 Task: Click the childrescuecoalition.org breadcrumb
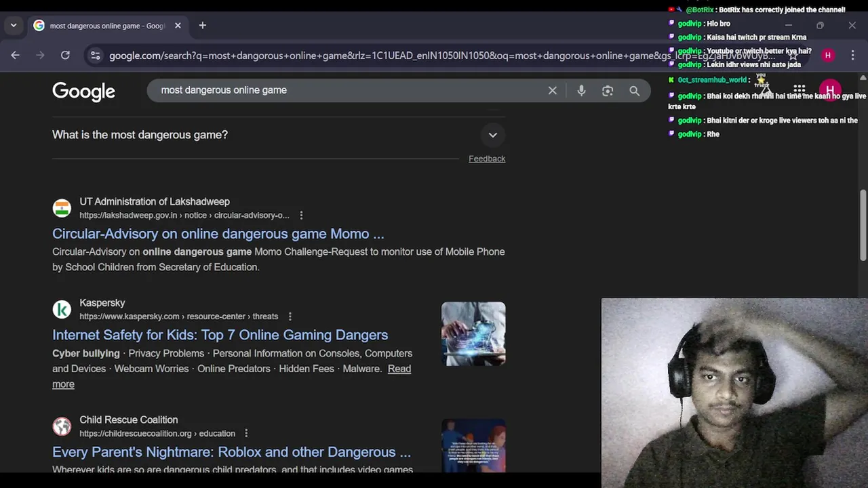157,434
